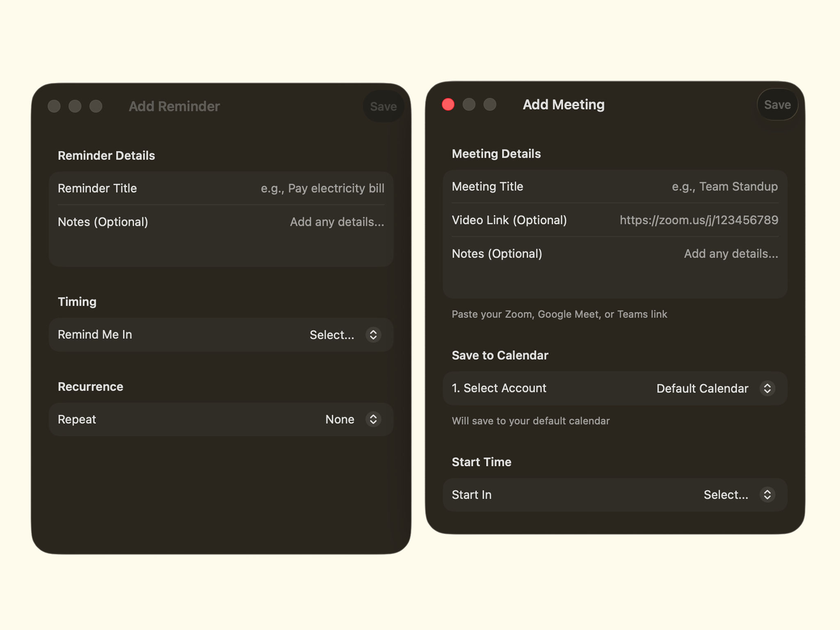
Task: Select the Reminder Title input field
Action: 221,188
